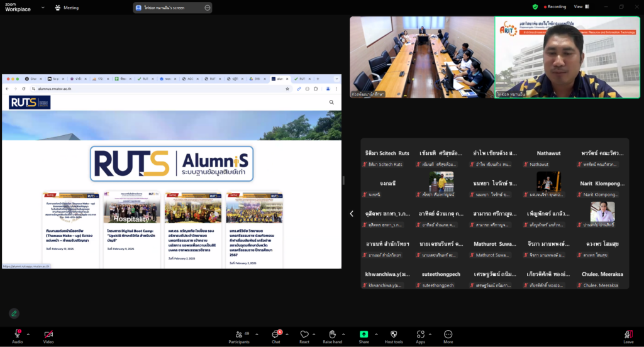Open the View layout menu
644x347 pixels.
(580, 7)
